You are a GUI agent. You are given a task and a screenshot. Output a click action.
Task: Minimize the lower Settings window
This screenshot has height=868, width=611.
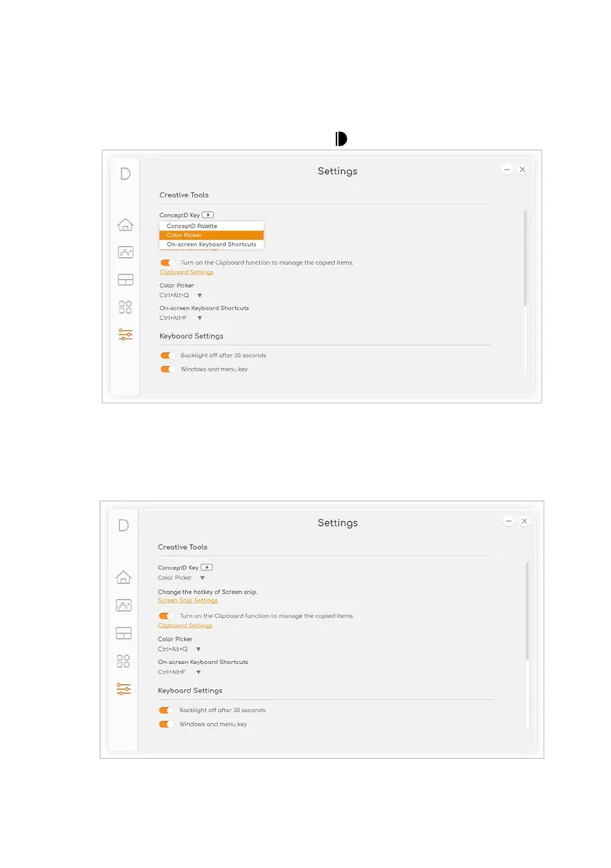pos(509,521)
